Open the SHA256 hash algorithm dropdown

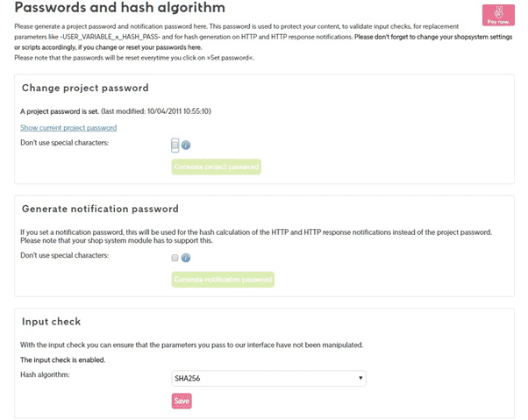[x=268, y=379]
